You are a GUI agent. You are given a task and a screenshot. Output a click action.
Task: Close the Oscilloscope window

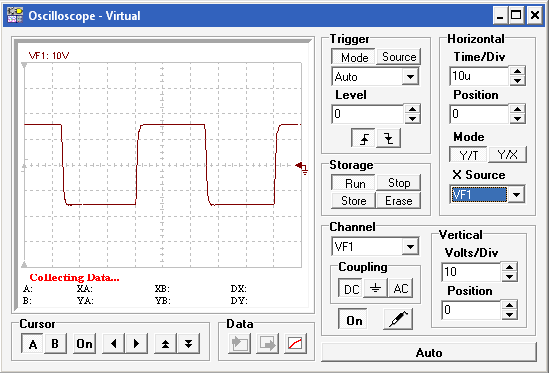tap(535, 15)
